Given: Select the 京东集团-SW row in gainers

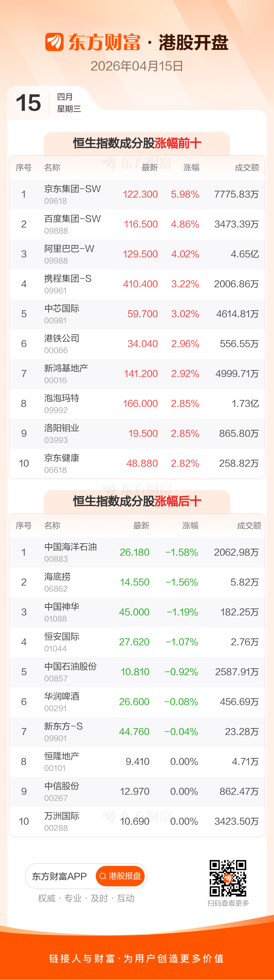Looking at the screenshot, I should tap(137, 194).
